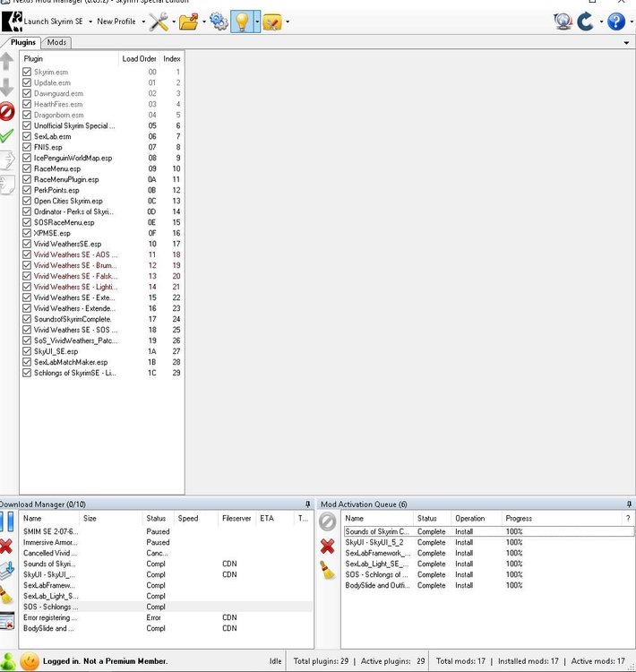Click the yellow folder checkmark icon
Image resolution: width=636 pixels, height=672 pixels.
[x=272, y=22]
